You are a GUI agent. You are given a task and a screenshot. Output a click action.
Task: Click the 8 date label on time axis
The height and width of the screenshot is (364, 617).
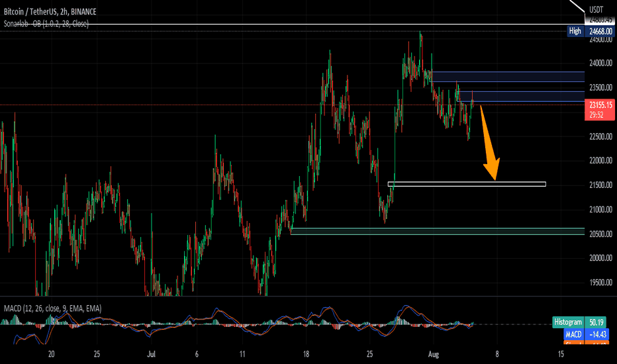497,354
